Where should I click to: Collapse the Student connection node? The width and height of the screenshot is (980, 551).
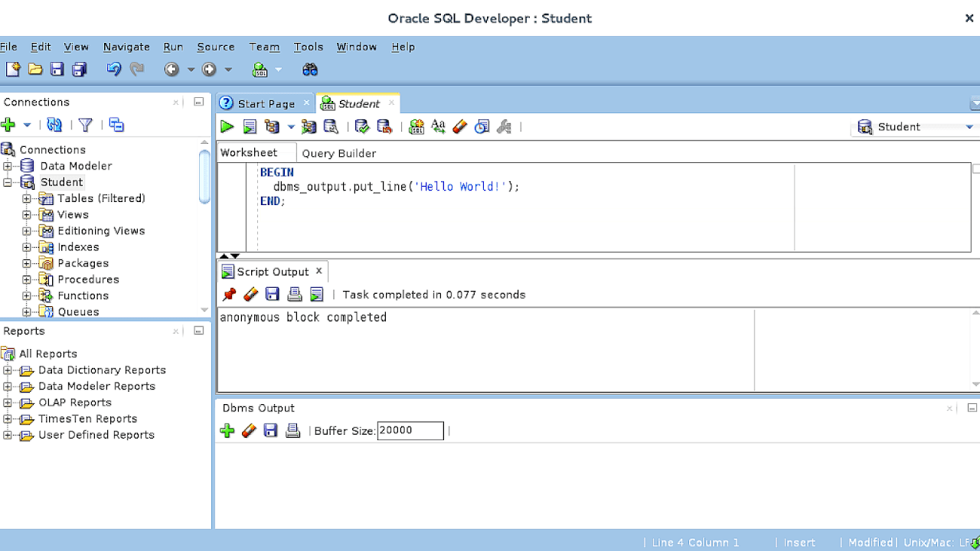(8, 182)
